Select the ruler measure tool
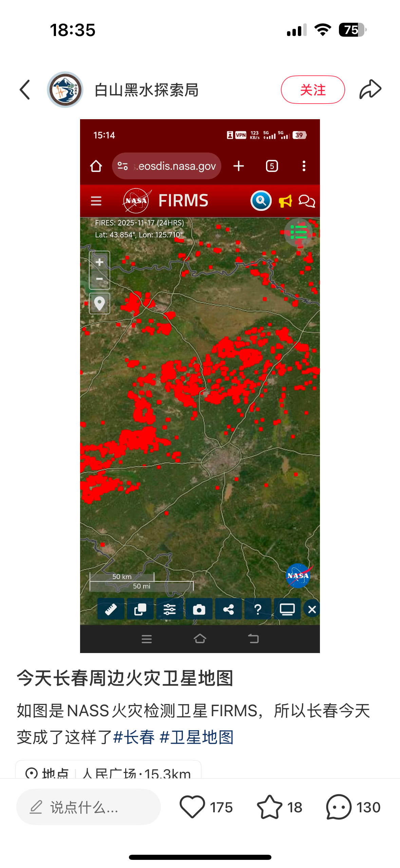The height and width of the screenshot is (868, 400). pos(111,610)
